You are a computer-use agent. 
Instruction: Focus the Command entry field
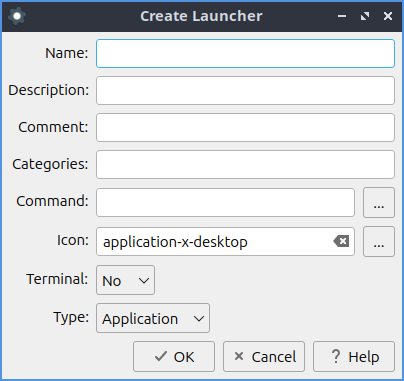tap(225, 202)
